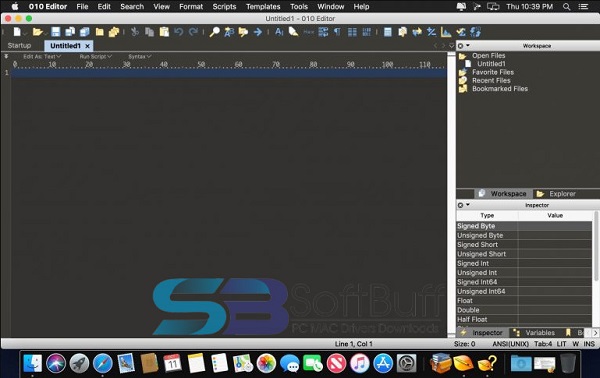Toggle the W indicator in status bar

(575, 344)
